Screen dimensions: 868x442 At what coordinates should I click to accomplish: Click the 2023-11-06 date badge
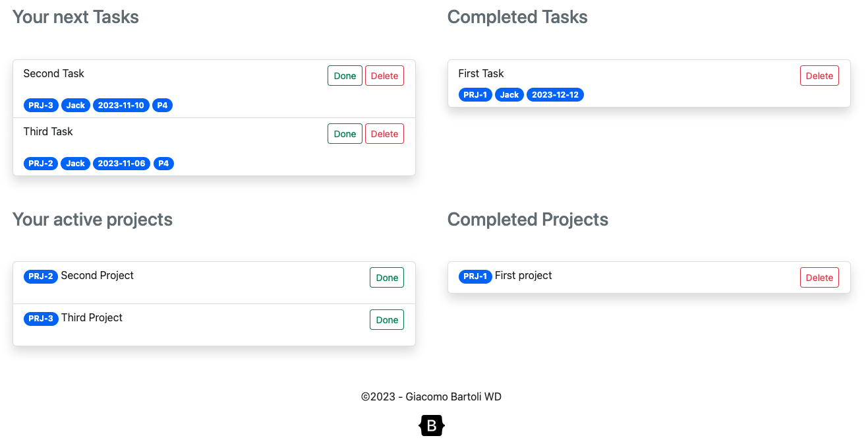121,164
